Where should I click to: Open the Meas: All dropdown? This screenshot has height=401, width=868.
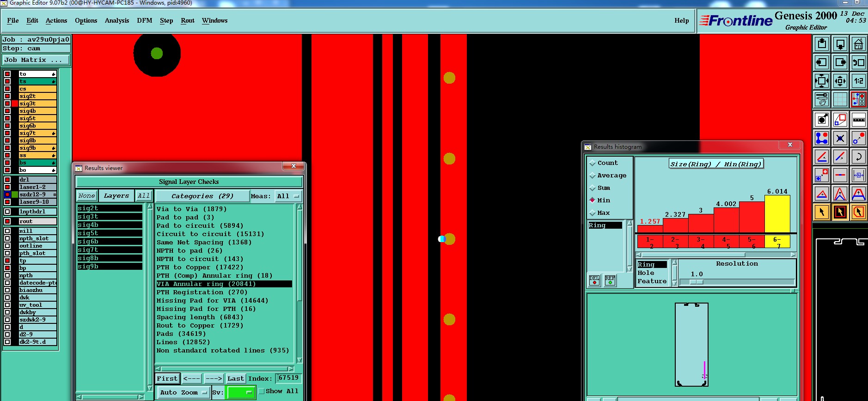288,196
